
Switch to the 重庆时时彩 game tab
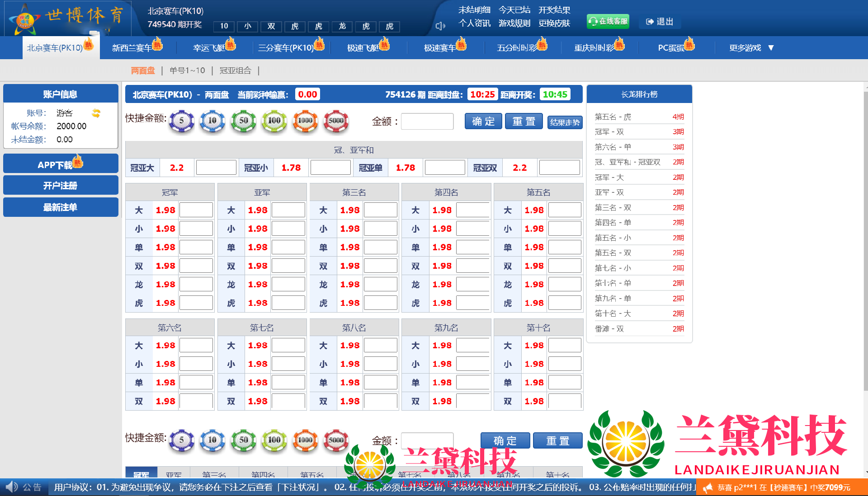[x=594, y=47]
